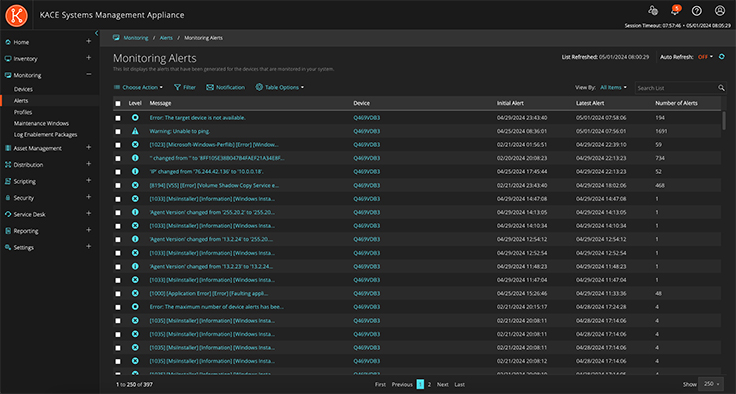The height and width of the screenshot is (394, 736).
Task: Click the Distribution sidebar icon
Action: 8,165
